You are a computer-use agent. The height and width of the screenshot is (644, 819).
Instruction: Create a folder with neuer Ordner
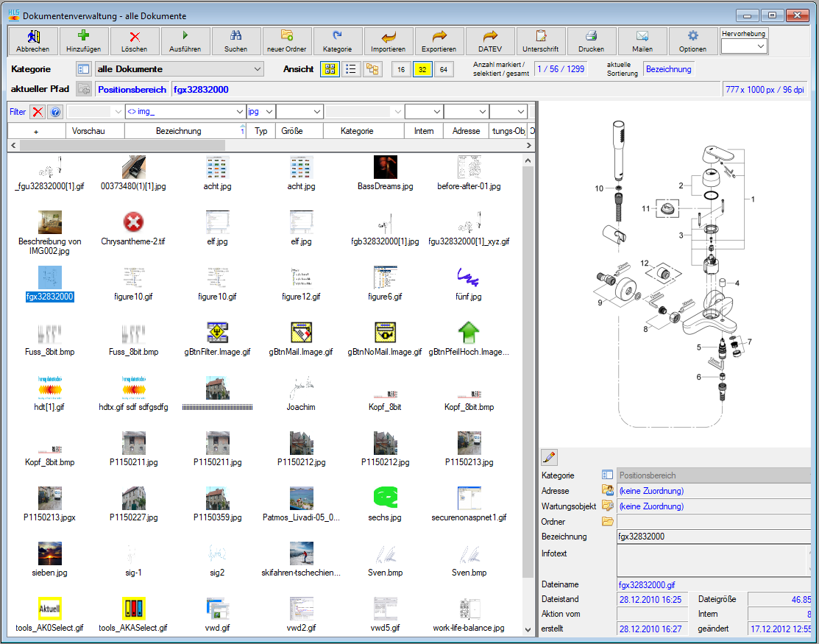click(x=286, y=40)
